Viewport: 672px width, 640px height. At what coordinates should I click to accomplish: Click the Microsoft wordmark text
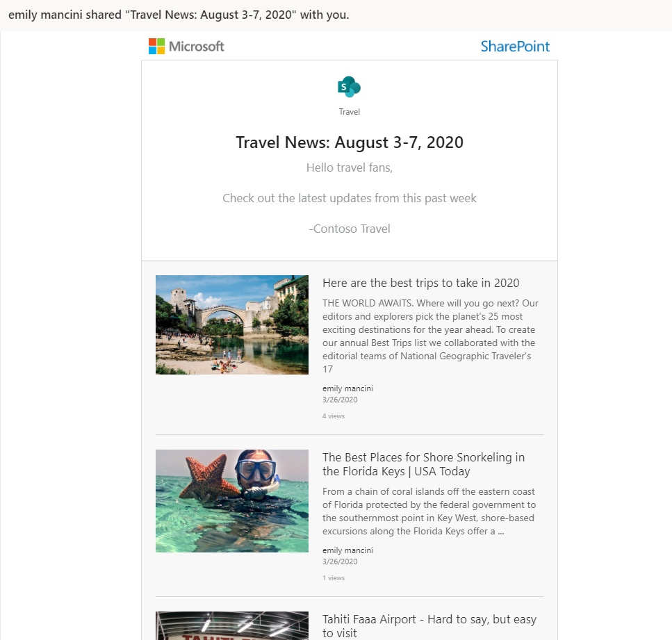(x=196, y=47)
